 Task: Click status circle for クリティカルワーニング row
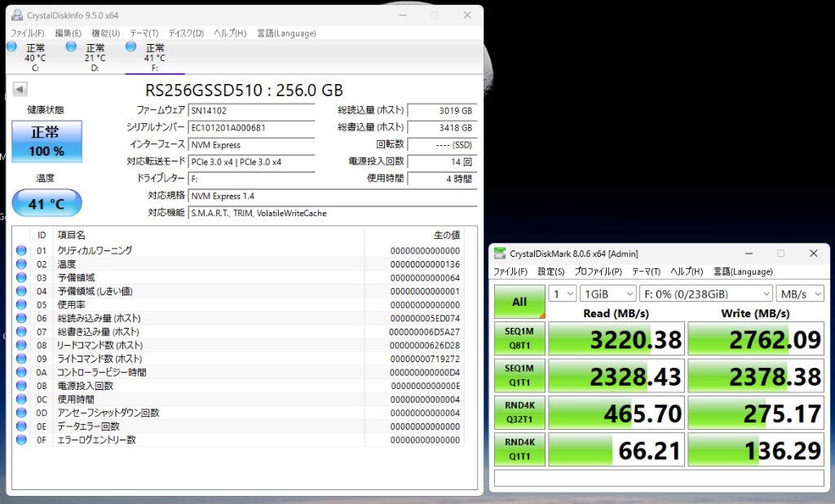click(x=21, y=250)
